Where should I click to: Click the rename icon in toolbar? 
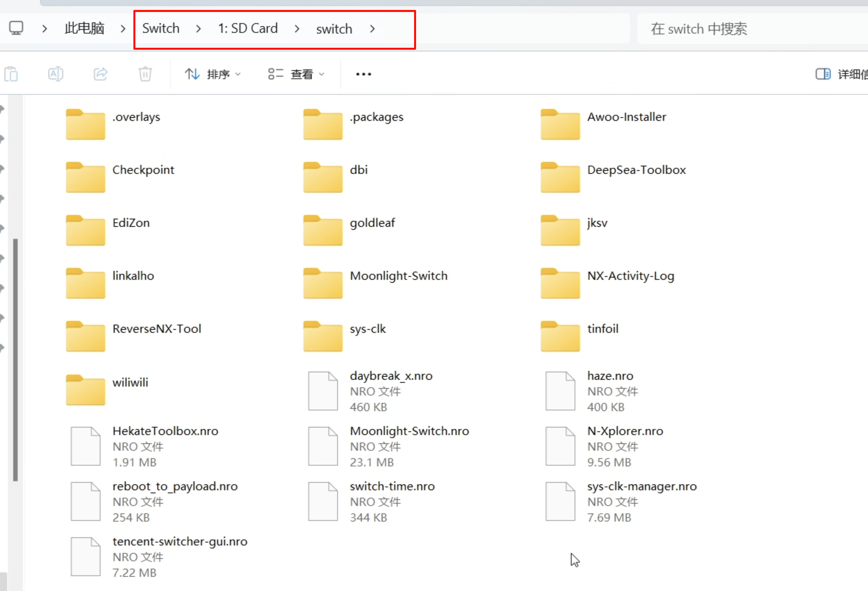click(x=55, y=74)
